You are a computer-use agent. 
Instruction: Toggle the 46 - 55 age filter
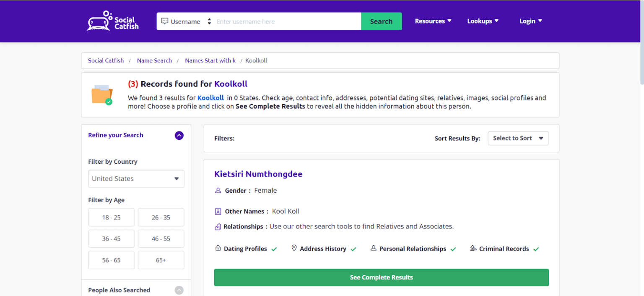click(161, 238)
